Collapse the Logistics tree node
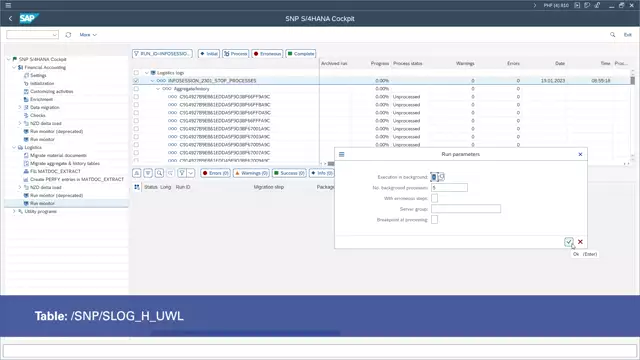 coord(14,147)
